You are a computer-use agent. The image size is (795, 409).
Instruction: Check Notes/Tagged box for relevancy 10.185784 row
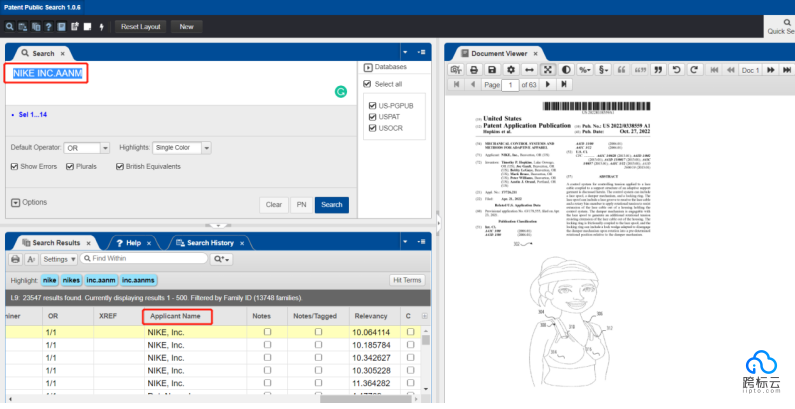pos(318,345)
